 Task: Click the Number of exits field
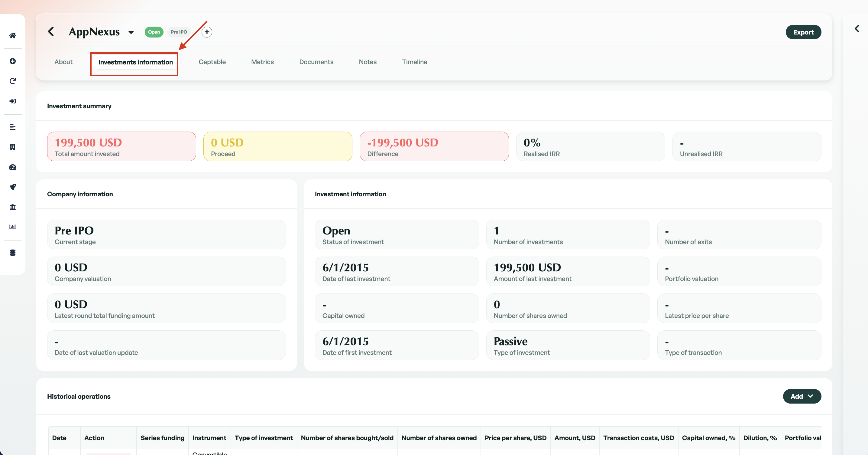(739, 234)
